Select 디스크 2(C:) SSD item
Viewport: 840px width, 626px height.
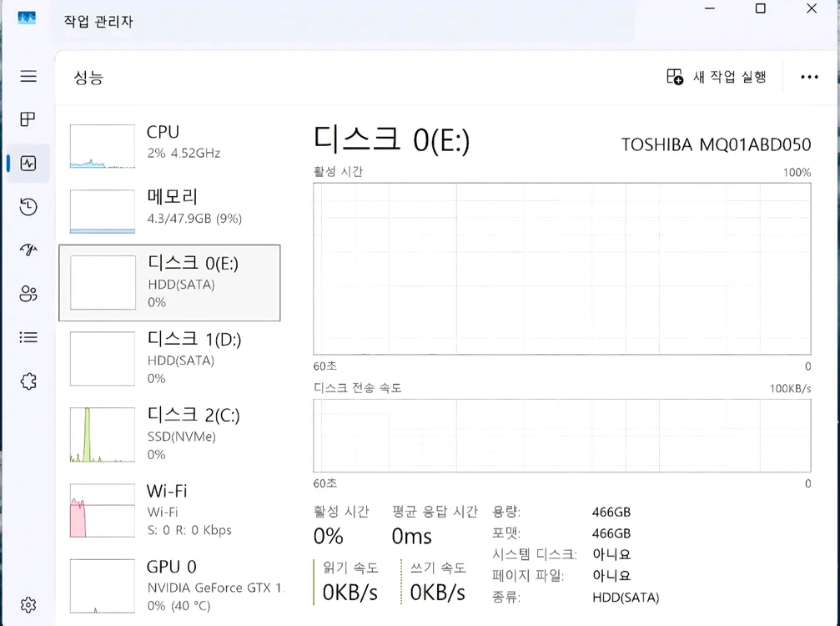pyautogui.click(x=169, y=435)
